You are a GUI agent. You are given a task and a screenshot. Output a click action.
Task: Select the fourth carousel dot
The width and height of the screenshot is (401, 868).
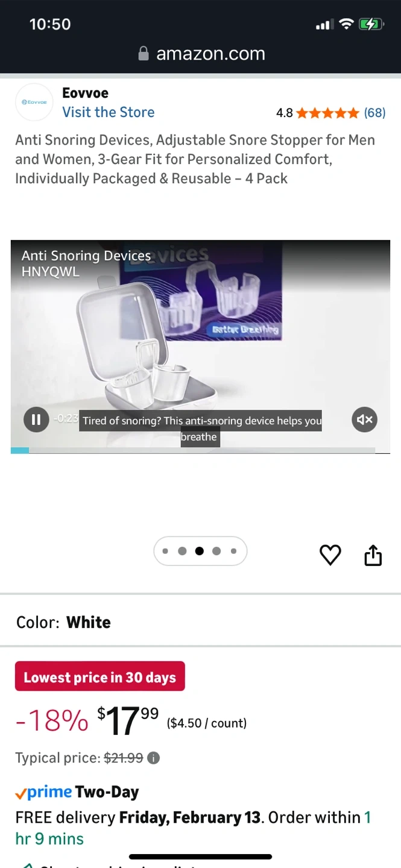pyautogui.click(x=216, y=551)
